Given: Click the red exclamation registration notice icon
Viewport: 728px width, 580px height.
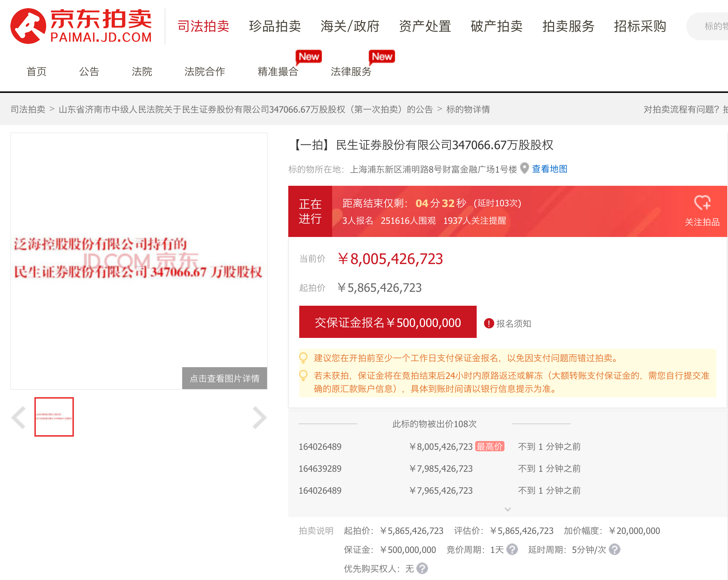Looking at the screenshot, I should [x=489, y=323].
